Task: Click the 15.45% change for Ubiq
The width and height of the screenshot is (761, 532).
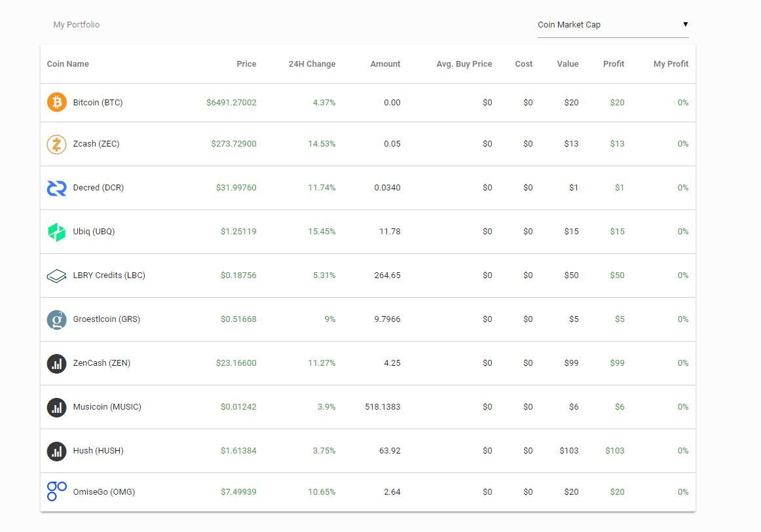Action: [x=322, y=232]
